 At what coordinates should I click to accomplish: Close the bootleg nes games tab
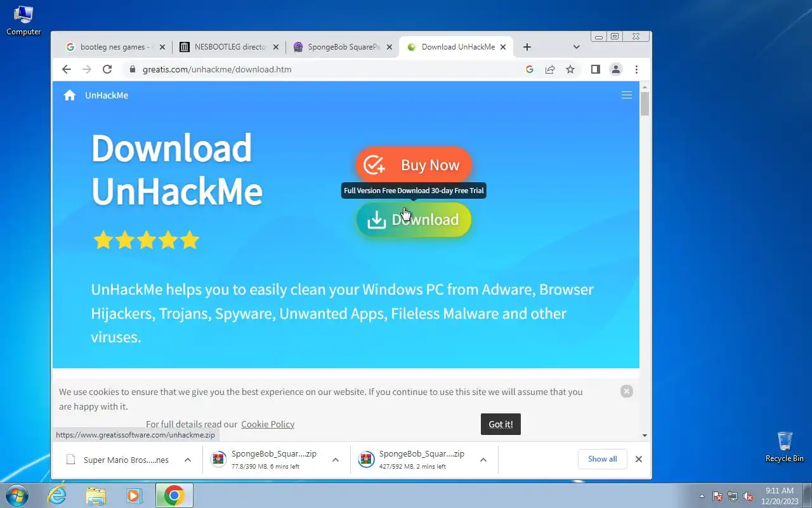[162, 47]
